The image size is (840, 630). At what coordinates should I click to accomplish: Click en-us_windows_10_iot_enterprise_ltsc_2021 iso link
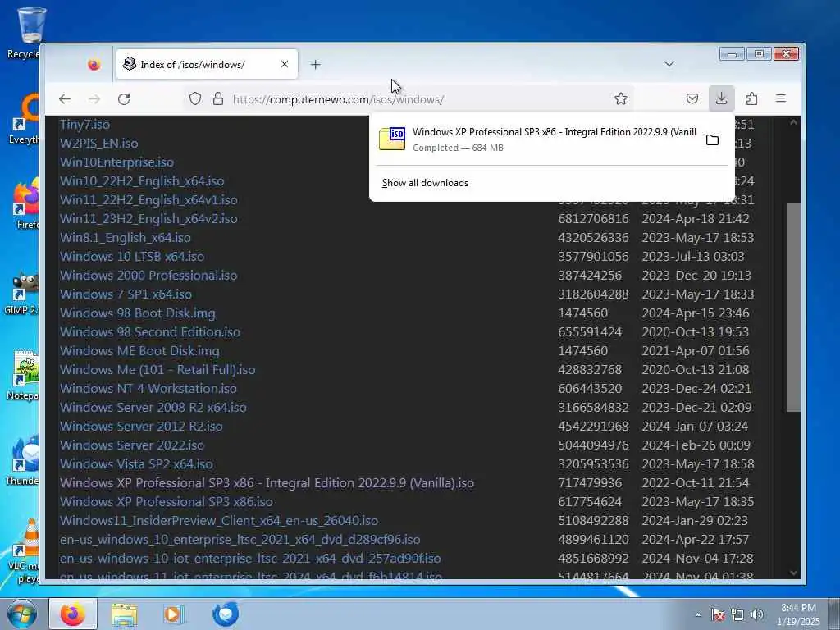(250, 558)
